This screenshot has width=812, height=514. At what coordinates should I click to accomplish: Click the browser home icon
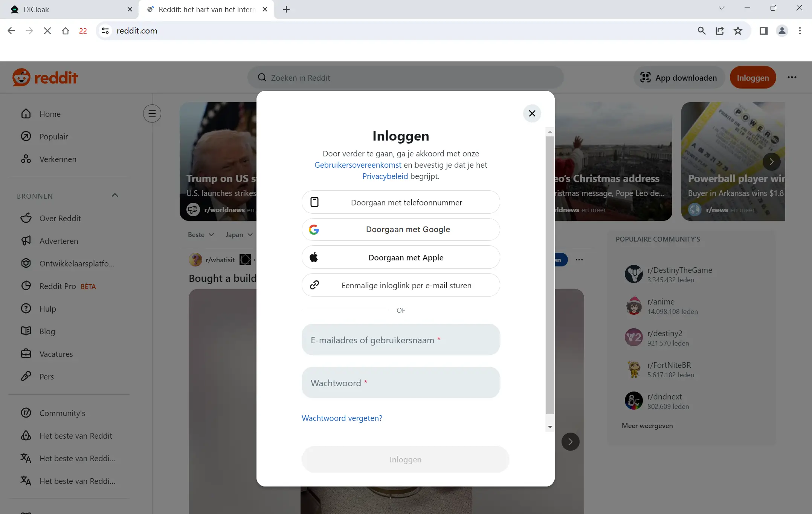tap(66, 31)
